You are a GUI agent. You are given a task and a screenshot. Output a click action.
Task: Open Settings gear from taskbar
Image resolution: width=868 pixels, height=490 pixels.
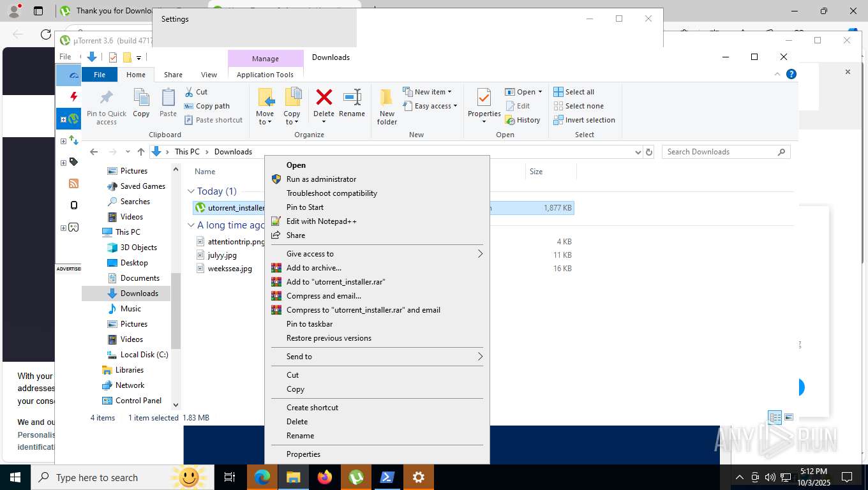pyautogui.click(x=419, y=477)
